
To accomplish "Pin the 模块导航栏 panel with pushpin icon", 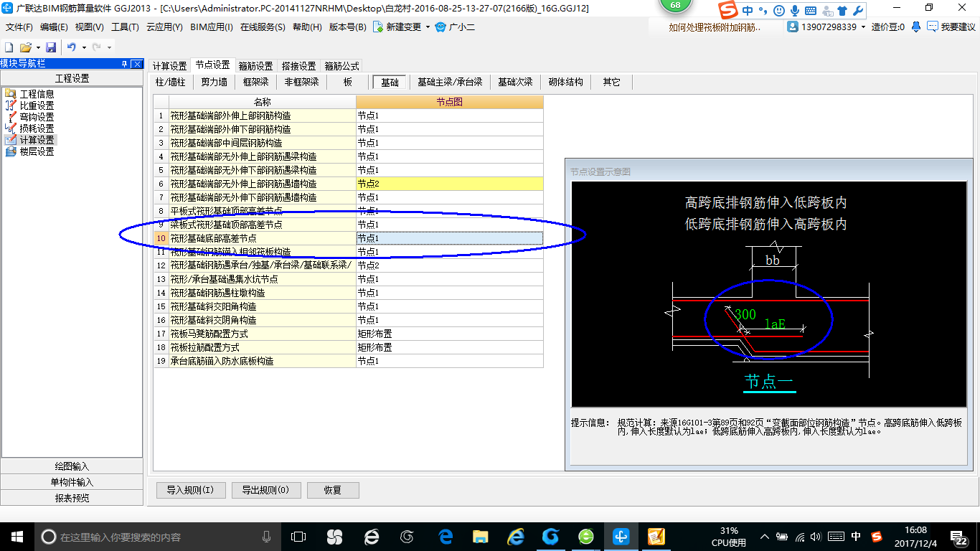I will [125, 64].
